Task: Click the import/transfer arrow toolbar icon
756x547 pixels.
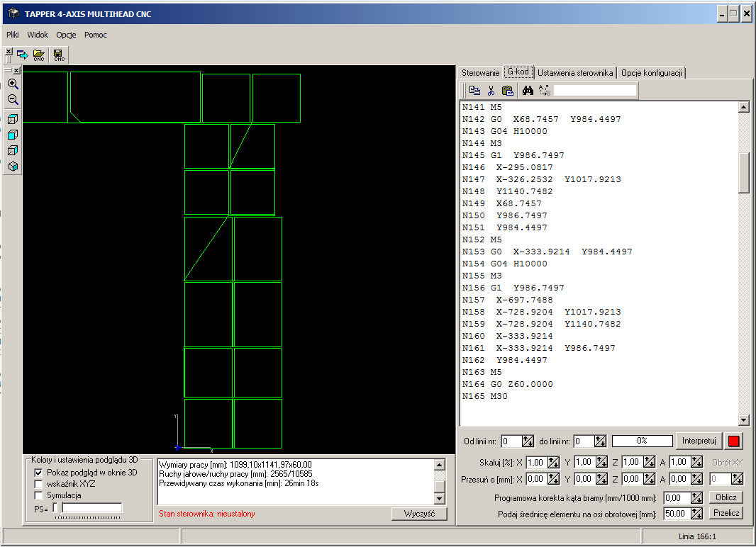Action: click(x=22, y=55)
